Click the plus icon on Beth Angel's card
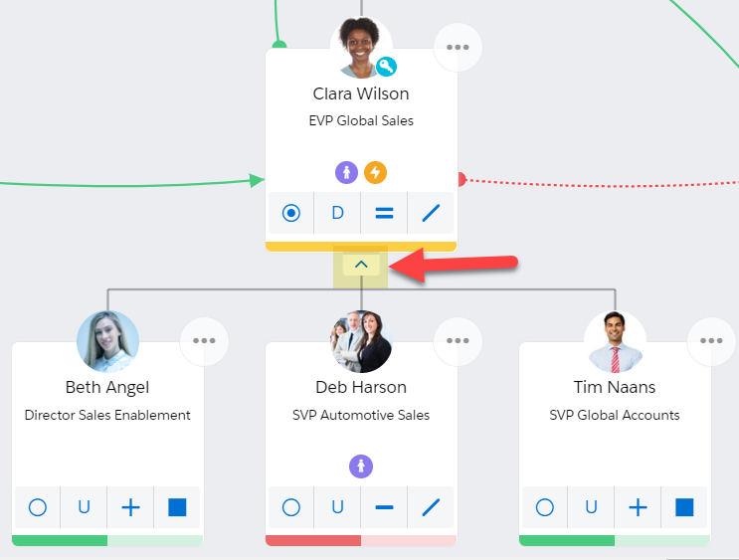 pyautogui.click(x=130, y=507)
